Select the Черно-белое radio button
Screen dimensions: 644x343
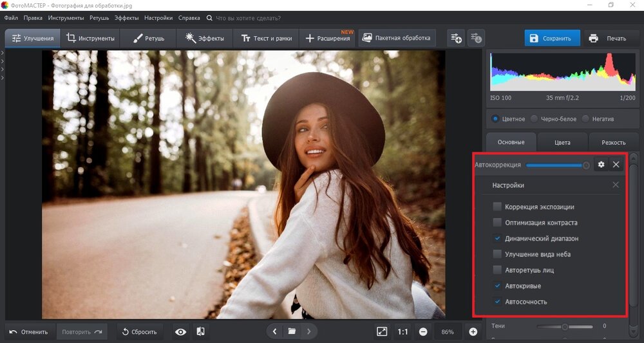535,119
